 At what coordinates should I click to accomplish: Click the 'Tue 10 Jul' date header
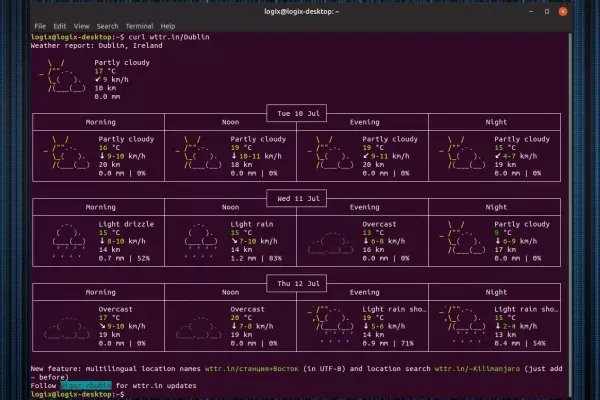click(x=298, y=113)
